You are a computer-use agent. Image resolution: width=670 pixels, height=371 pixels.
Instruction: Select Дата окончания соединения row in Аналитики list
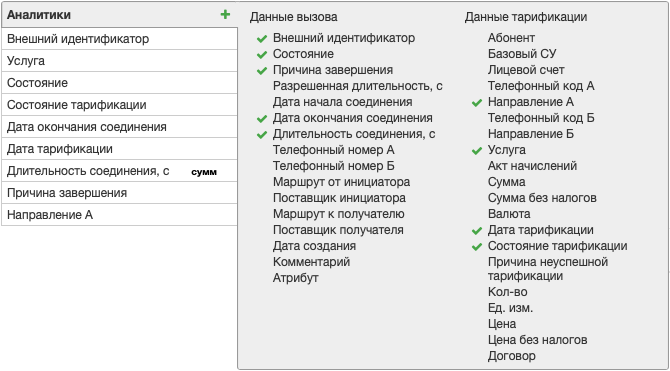point(119,127)
